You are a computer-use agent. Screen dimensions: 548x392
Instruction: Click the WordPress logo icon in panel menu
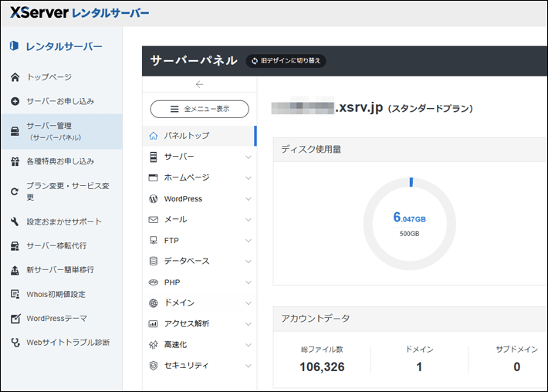[153, 199]
